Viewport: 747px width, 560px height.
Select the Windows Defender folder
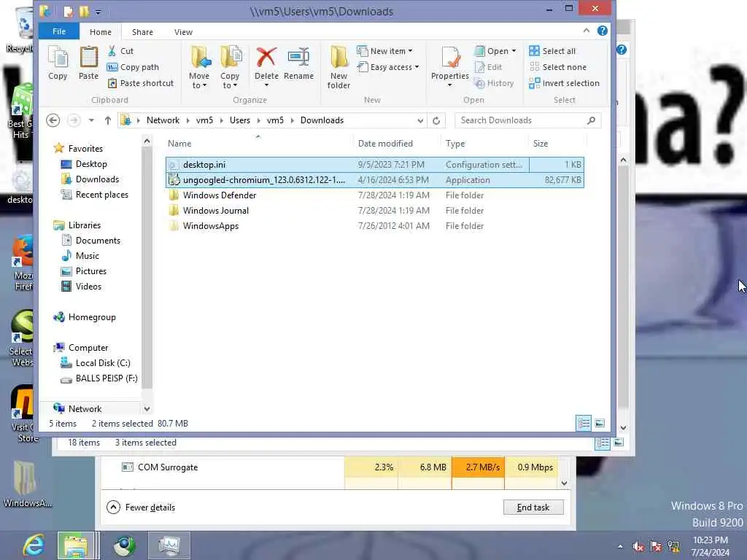(x=375, y=195)
